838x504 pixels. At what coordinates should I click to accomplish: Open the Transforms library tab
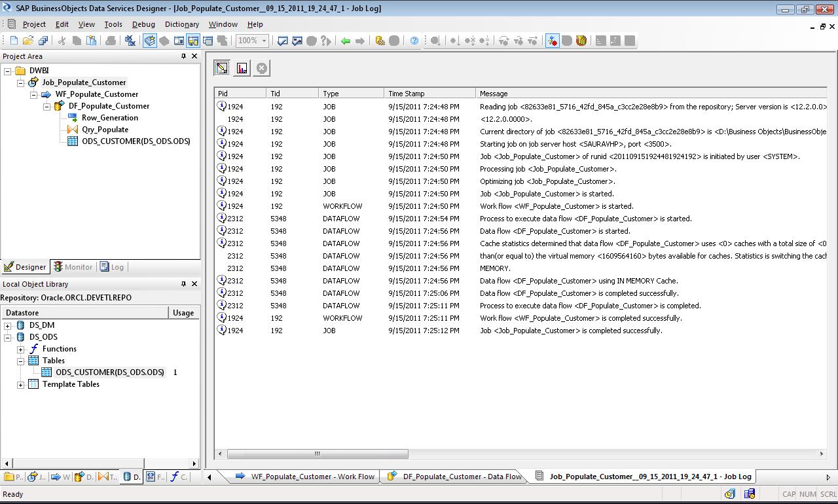pos(107,477)
